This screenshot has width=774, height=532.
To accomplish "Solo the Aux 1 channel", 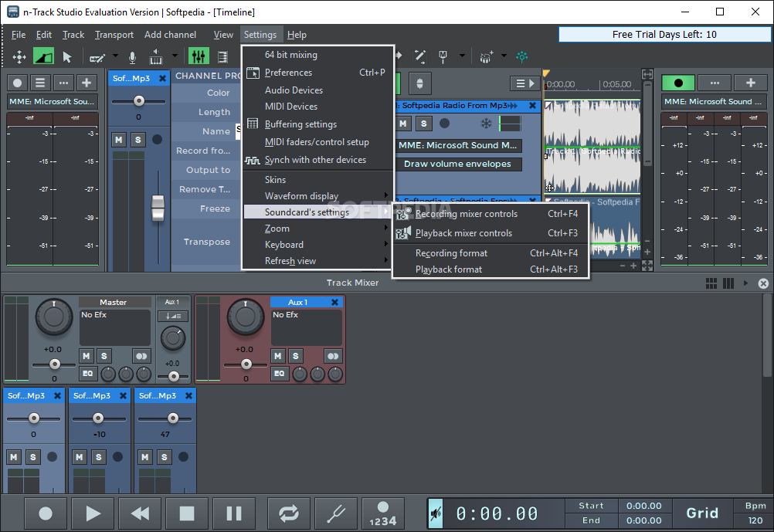I will click(x=296, y=356).
